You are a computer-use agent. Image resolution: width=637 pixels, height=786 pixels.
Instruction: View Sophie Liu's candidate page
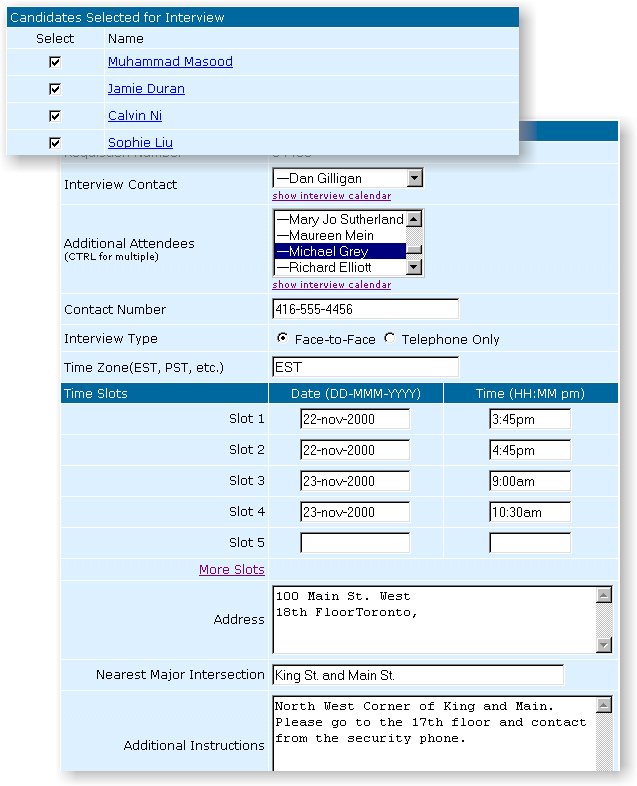[140, 143]
